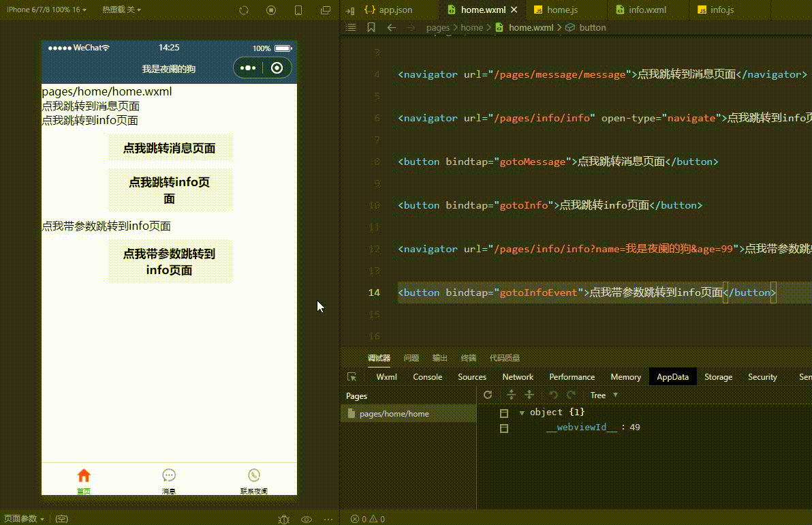Toggle the box beside __webviewId__ row
This screenshot has width=812, height=525.
pos(504,428)
